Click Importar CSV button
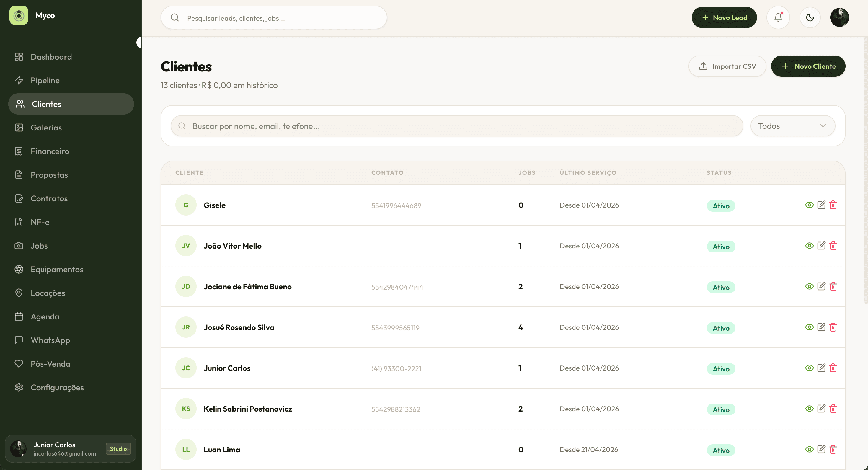This screenshot has height=470, width=868. tap(727, 66)
